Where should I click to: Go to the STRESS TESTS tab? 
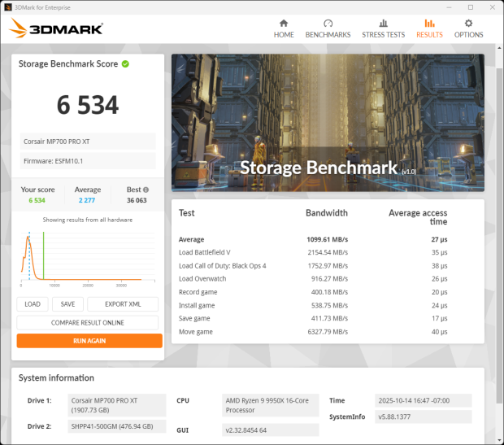tap(383, 35)
